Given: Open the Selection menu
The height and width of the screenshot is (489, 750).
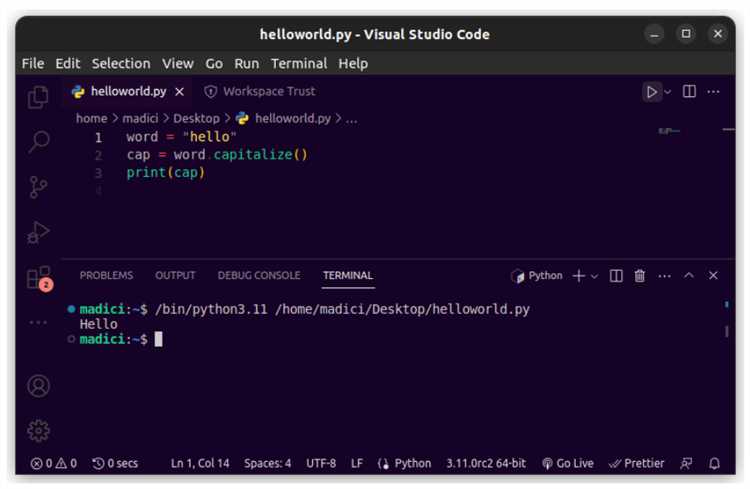Looking at the screenshot, I should coord(121,63).
